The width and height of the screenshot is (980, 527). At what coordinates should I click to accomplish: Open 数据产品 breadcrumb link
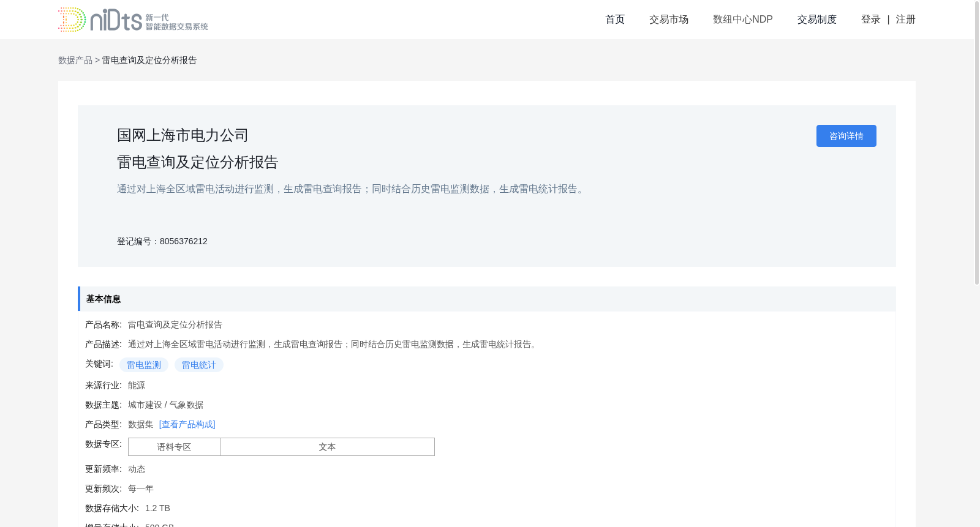click(x=75, y=60)
